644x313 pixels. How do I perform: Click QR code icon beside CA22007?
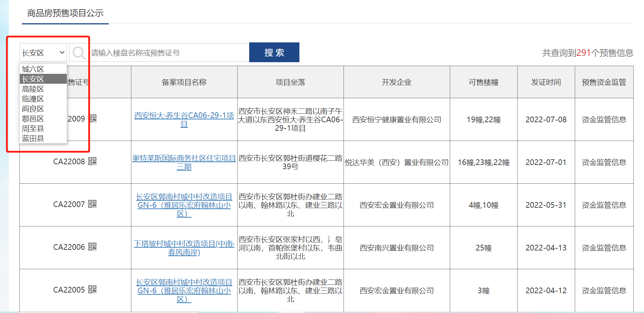[x=92, y=204]
